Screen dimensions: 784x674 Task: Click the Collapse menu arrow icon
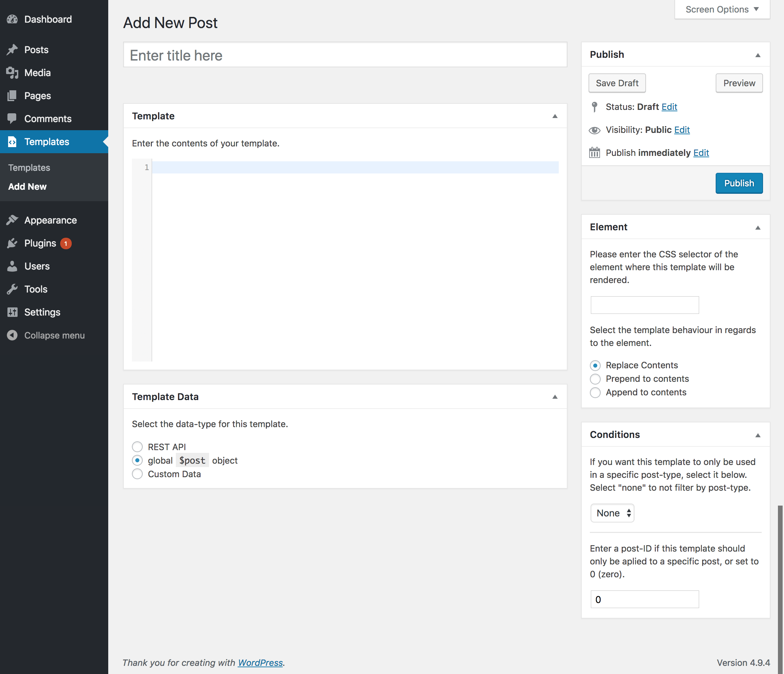pyautogui.click(x=12, y=335)
